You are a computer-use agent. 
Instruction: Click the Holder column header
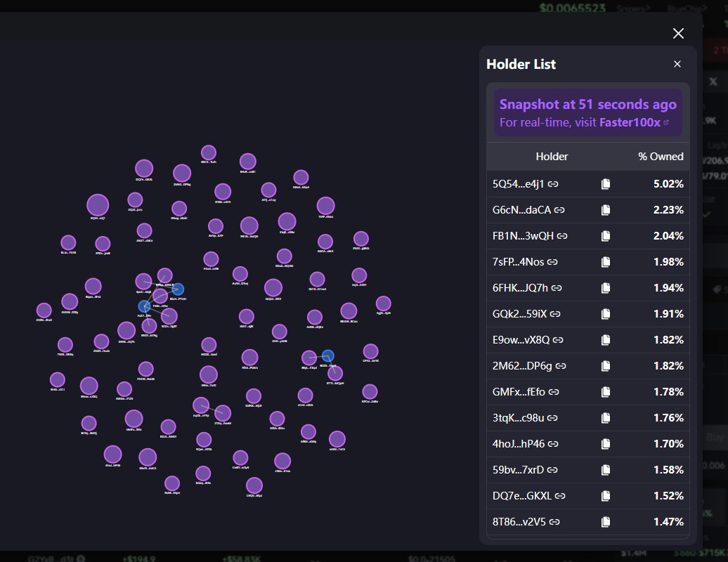click(552, 157)
